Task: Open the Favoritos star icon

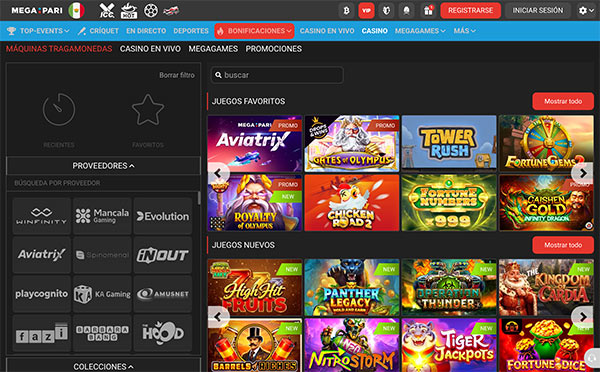Action: [x=148, y=110]
